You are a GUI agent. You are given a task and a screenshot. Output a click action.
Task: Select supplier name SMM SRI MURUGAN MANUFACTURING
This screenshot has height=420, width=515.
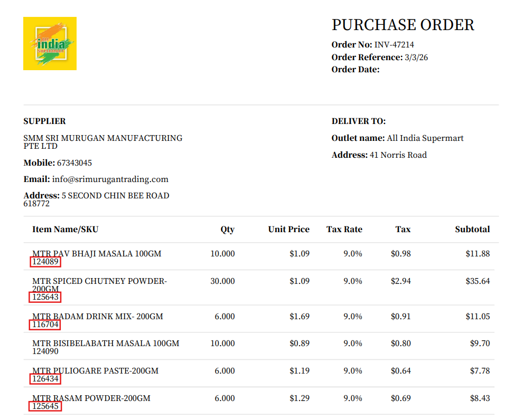click(x=102, y=138)
